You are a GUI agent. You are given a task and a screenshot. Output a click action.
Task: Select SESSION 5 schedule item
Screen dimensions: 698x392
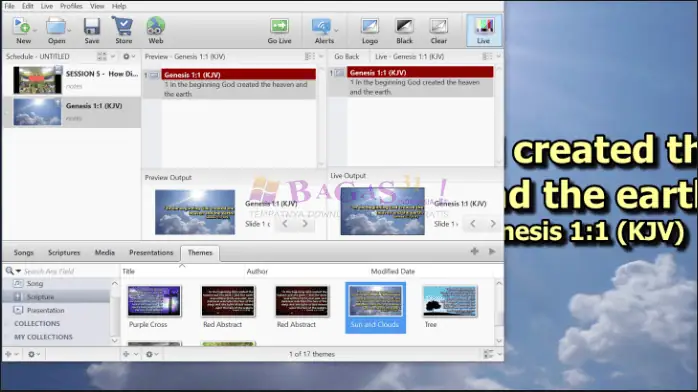click(72, 80)
